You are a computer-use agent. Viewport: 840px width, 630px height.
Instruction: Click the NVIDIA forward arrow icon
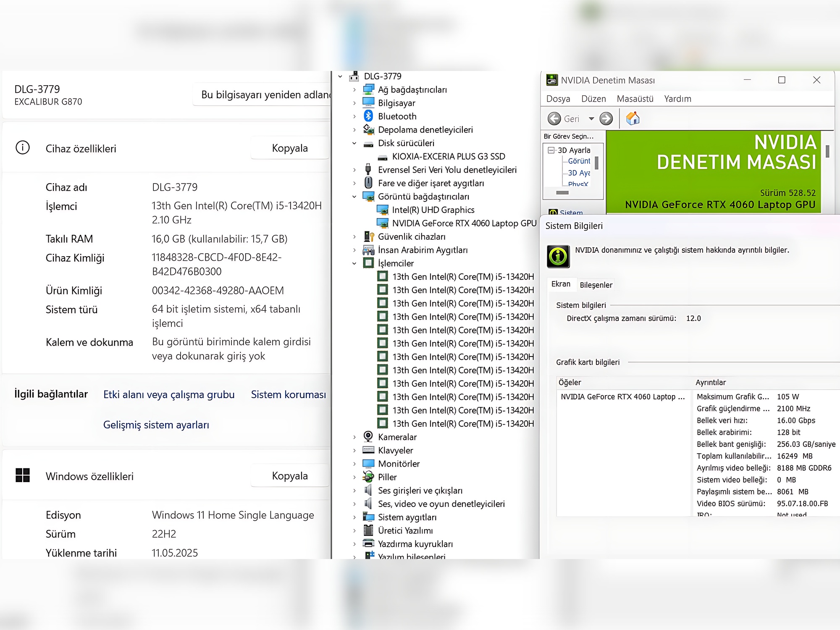(x=606, y=119)
